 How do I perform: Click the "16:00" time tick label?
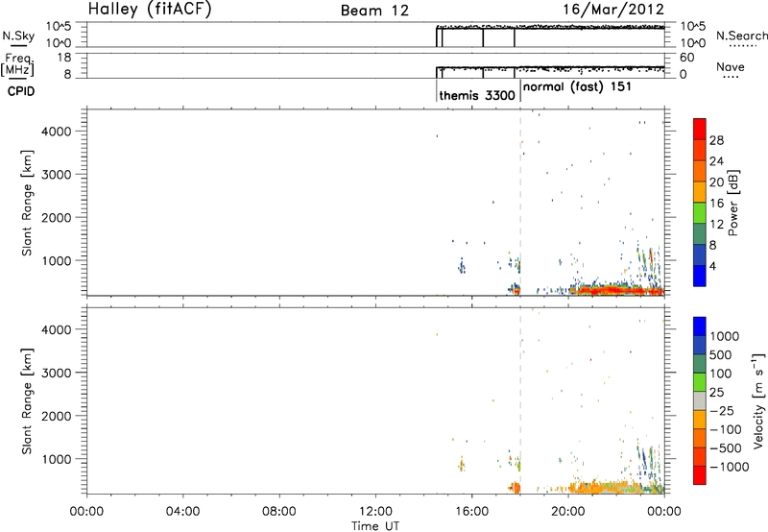[471, 512]
